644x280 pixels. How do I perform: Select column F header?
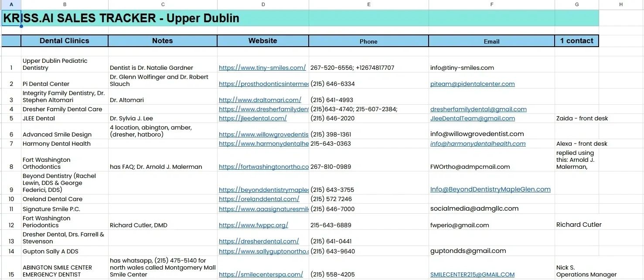(492, 4)
